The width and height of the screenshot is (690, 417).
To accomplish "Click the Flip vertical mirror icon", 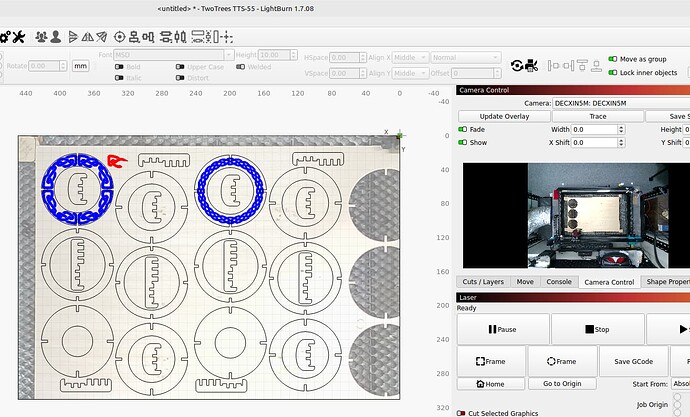I will point(88,37).
